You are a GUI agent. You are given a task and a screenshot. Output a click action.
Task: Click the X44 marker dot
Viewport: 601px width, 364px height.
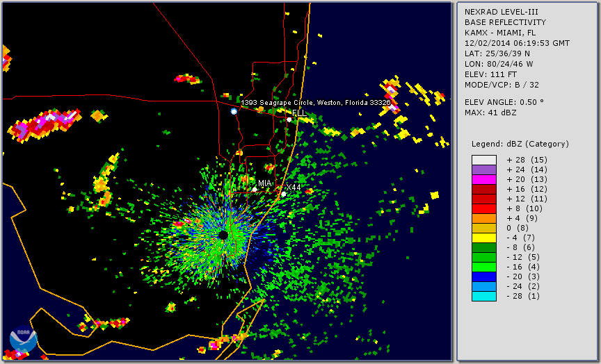pyautogui.click(x=284, y=195)
